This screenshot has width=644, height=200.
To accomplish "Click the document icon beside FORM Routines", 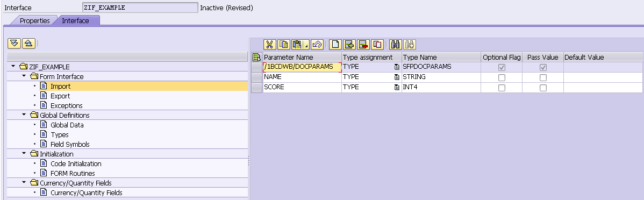I will [44, 173].
